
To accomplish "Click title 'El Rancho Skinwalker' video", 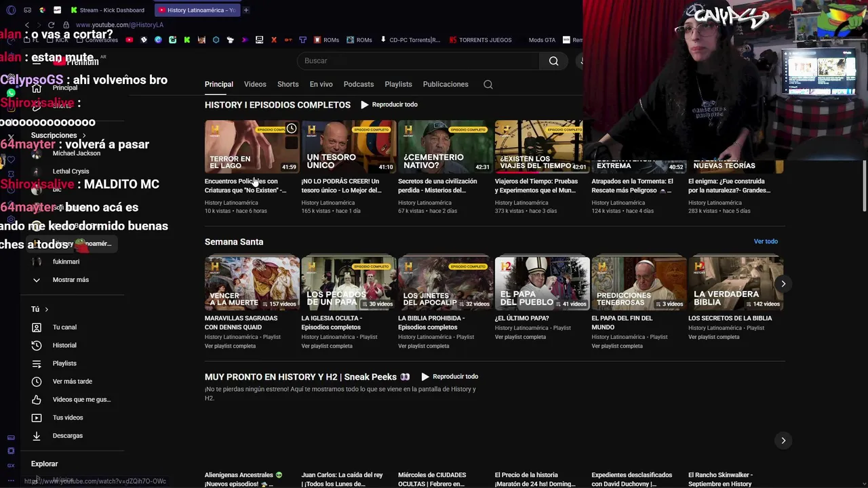I will (720, 479).
